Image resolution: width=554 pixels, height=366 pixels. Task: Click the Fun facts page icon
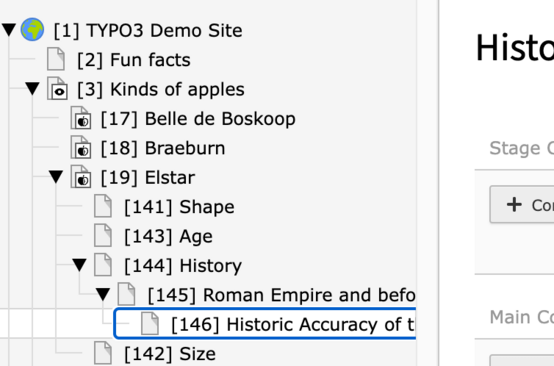coord(56,59)
